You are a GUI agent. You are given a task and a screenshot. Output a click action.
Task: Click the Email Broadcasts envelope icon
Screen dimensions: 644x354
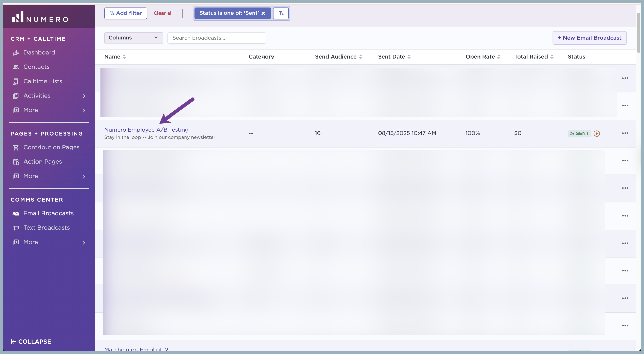16,213
